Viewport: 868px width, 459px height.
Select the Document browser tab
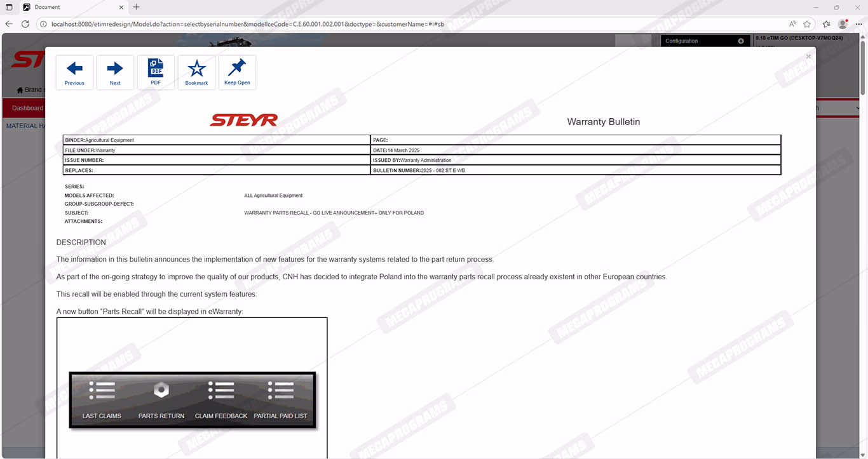pos(70,7)
